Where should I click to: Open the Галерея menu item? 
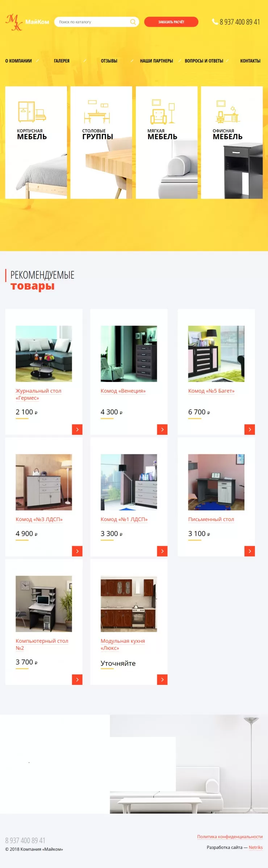click(x=62, y=61)
